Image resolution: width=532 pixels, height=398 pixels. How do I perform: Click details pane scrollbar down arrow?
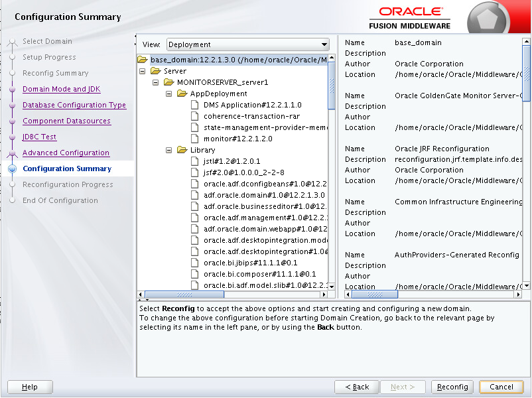click(526, 286)
